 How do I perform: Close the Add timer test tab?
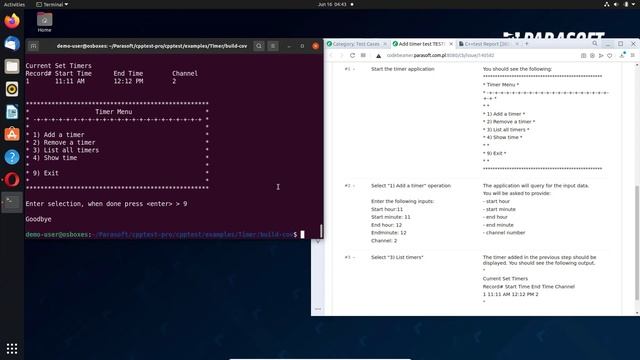coord(451,44)
